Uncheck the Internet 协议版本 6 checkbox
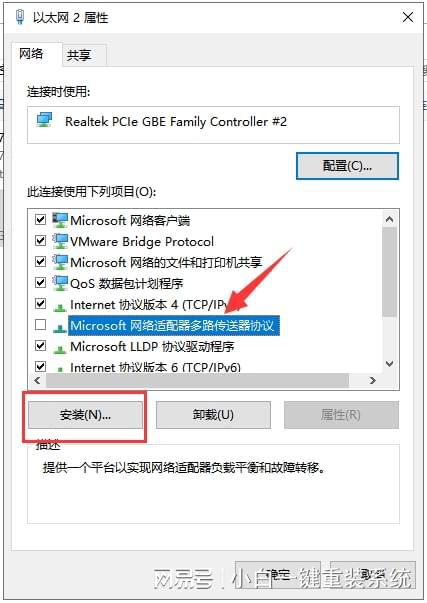 40,366
